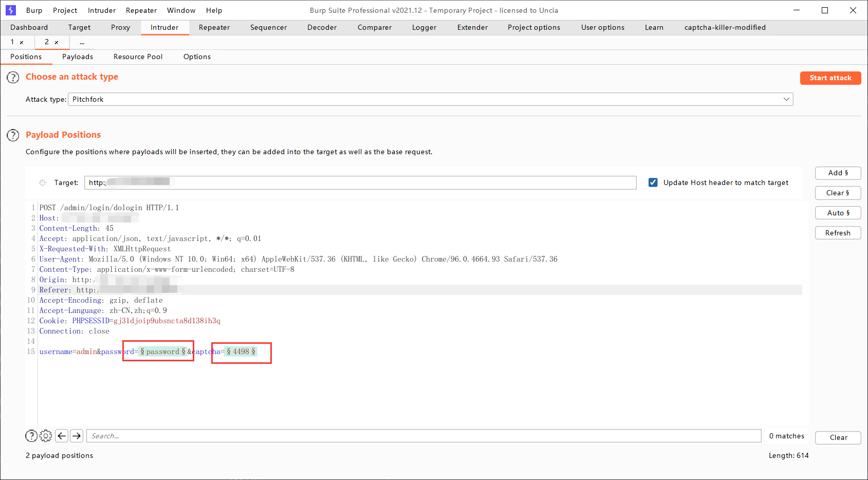
Task: Click the §password§ payload position
Action: pos(163,352)
